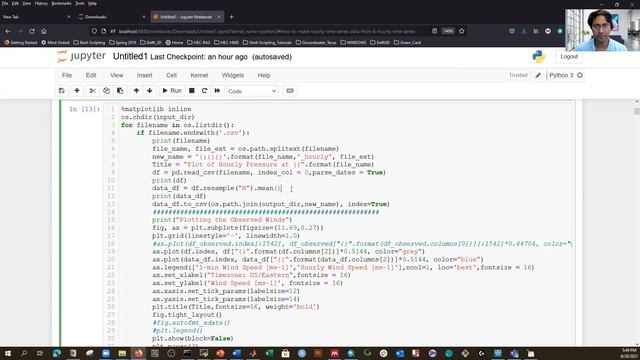Click the Jupyter logo
The width and height of the screenshot is (640, 360).
point(81,56)
